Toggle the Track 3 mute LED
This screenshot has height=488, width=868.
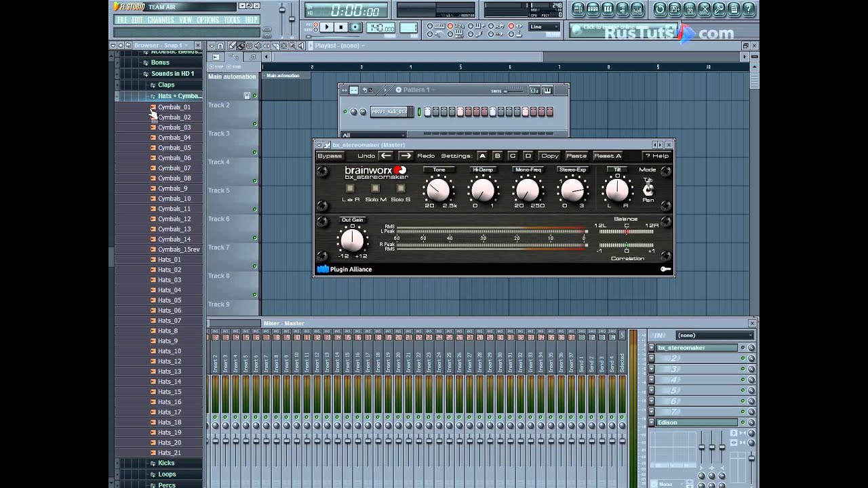coord(255,152)
